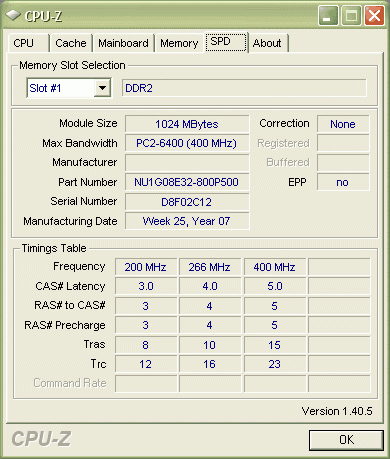Click Tras value 15
The height and width of the screenshot is (459, 390).
point(275,345)
